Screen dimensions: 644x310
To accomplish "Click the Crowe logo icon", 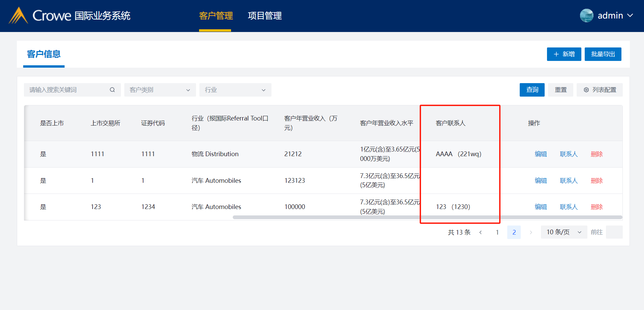I will pos(18,15).
